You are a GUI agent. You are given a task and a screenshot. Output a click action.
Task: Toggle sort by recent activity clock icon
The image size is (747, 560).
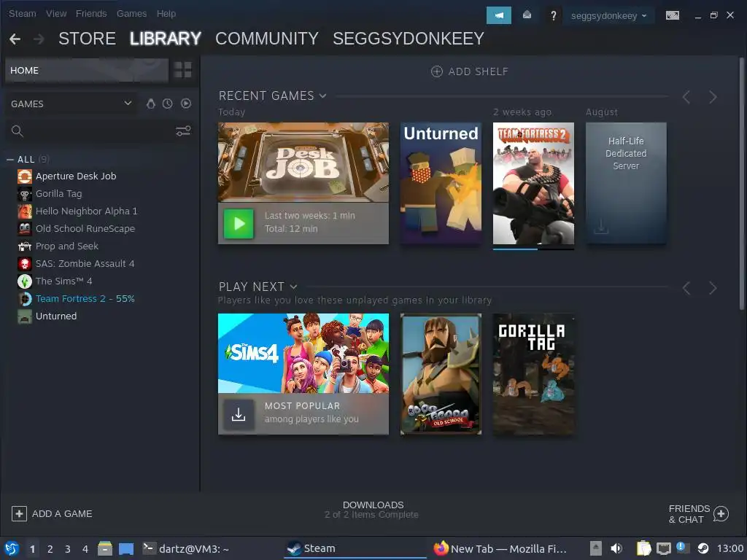click(167, 104)
